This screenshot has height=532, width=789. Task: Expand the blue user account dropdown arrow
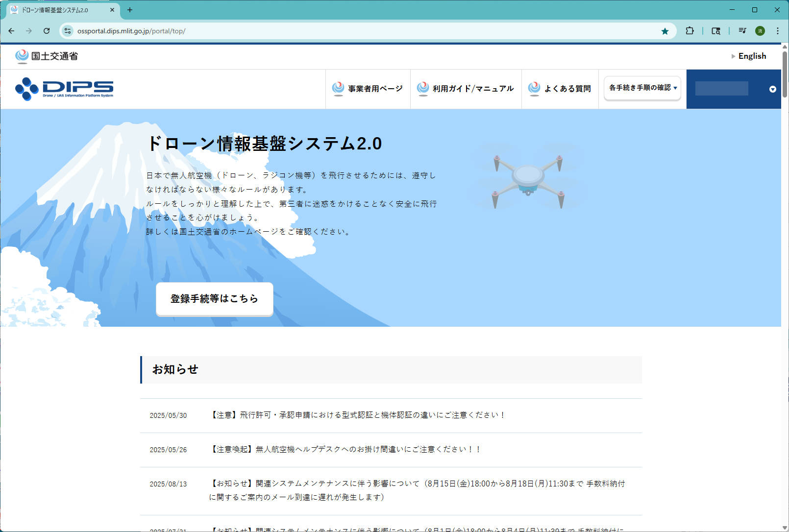pyautogui.click(x=773, y=89)
